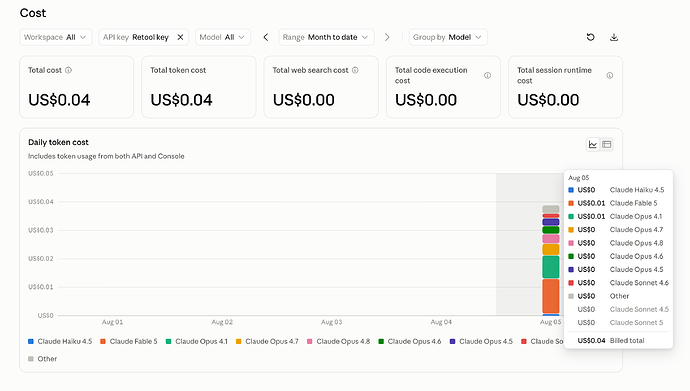Click Claude Sonnet 5 row in tooltip
This screenshot has width=690, height=391.
point(618,322)
